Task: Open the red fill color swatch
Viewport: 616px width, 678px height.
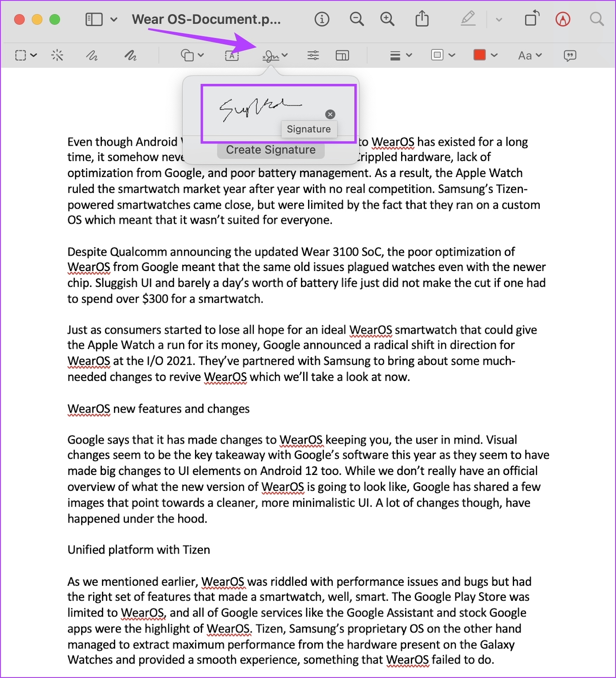Action: (480, 55)
